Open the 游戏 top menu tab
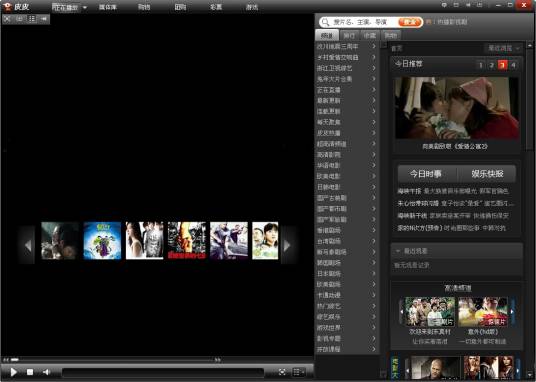Image resolution: width=536 pixels, height=382 pixels. pos(252,7)
